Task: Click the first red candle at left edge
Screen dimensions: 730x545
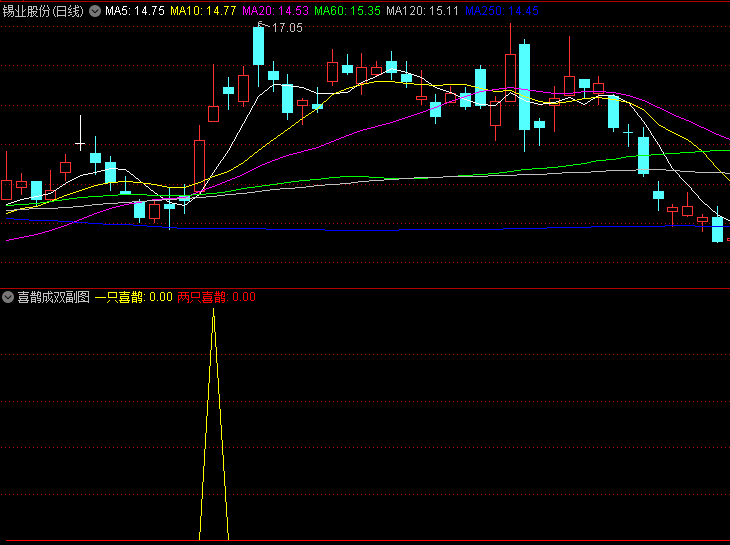Action: pos(6,189)
